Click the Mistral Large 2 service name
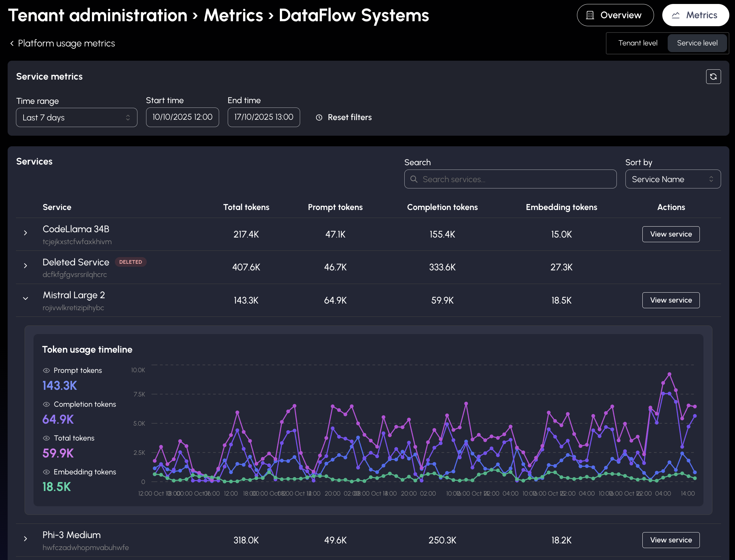The image size is (735, 560). coord(74,295)
